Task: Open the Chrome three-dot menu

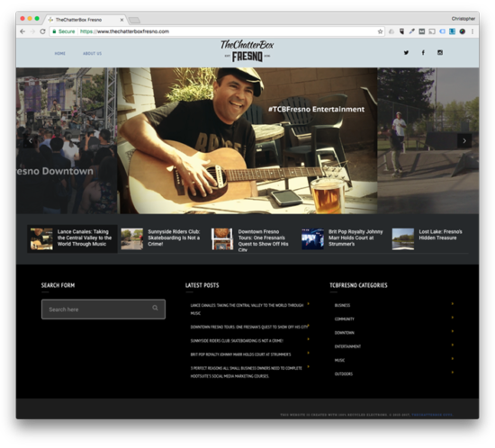Action: pos(472,31)
